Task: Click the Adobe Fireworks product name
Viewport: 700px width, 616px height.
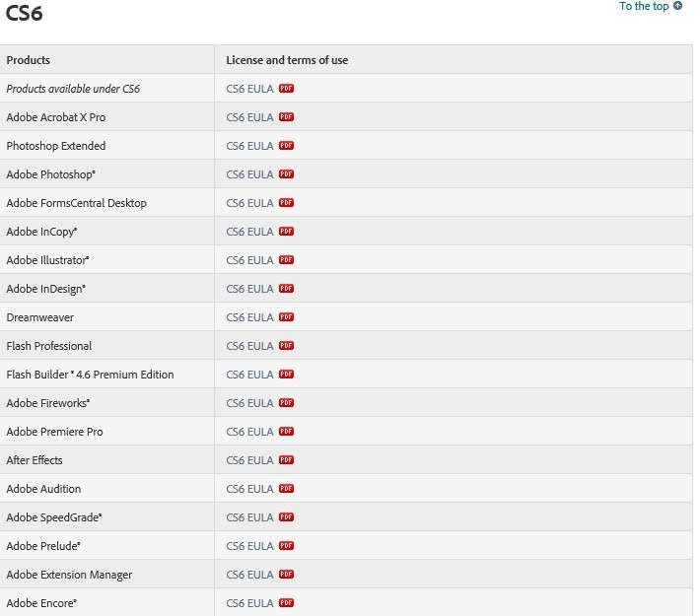Action: [x=48, y=403]
